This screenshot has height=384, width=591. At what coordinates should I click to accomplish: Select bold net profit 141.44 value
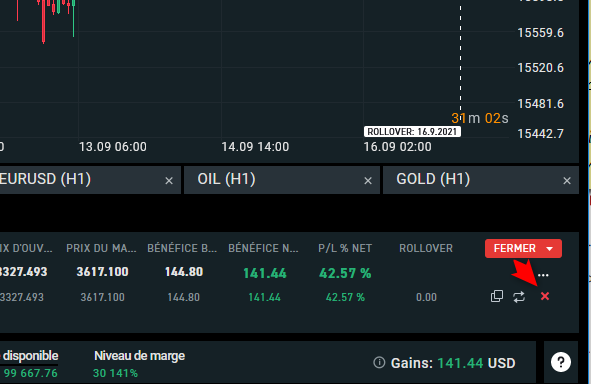pyautogui.click(x=265, y=273)
